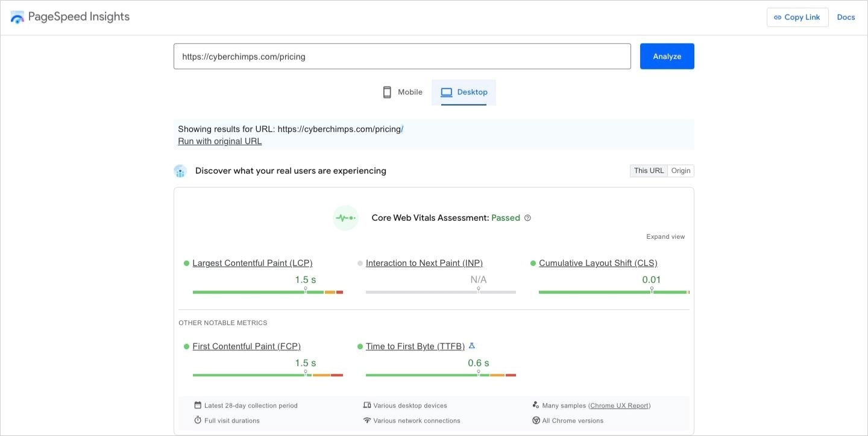
Task: Open the Docs link
Action: click(x=846, y=17)
